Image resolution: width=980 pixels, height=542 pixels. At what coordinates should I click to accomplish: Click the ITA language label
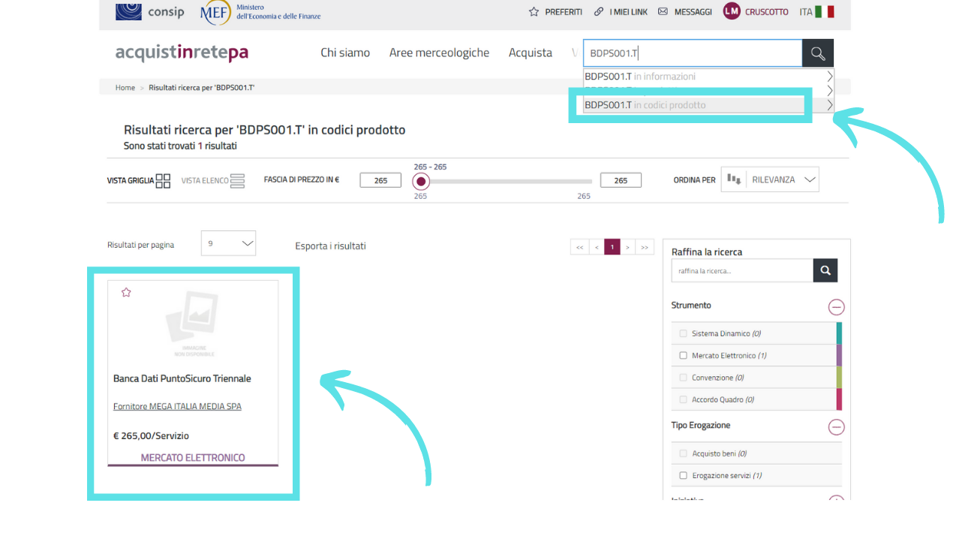tap(806, 12)
